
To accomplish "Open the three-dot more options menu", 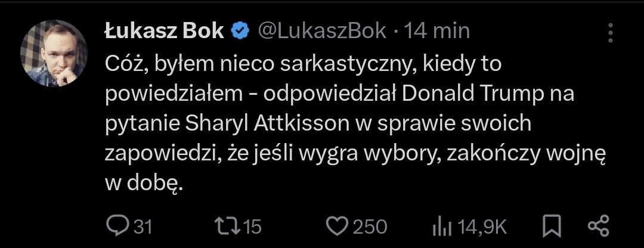I will click(609, 32).
